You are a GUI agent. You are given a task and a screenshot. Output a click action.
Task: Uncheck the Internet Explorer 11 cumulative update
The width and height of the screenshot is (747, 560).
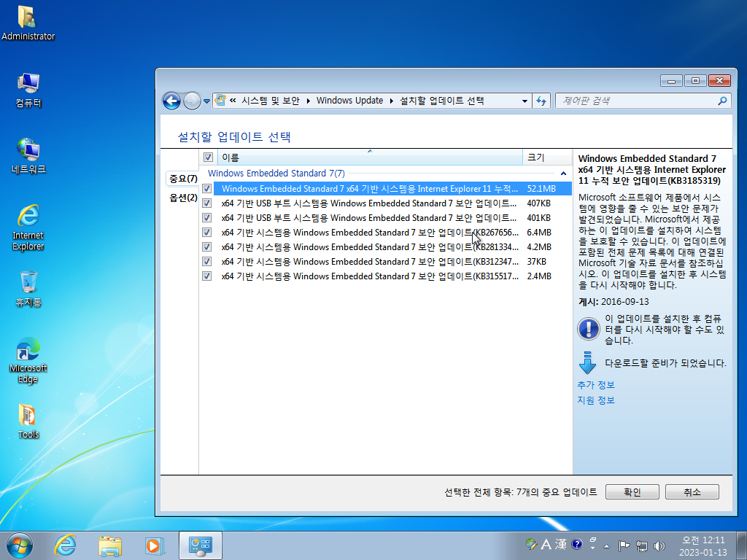pyautogui.click(x=206, y=189)
